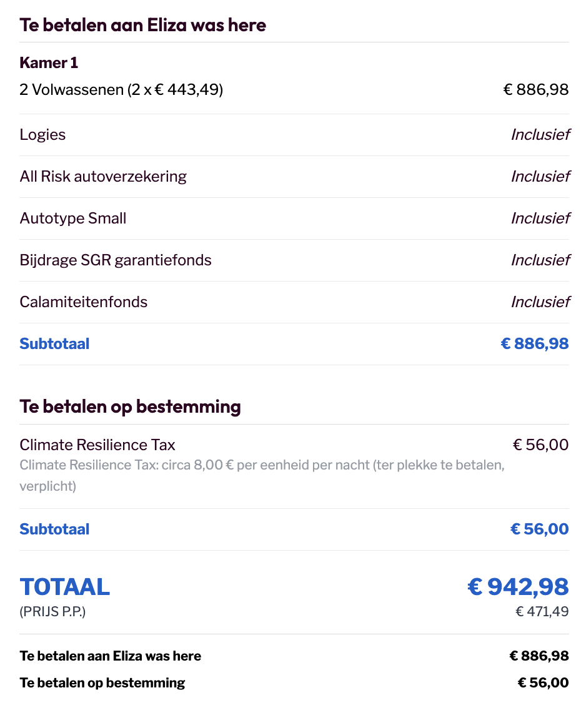
Task: Select the "Climate Resilience Tax" line title
Action: point(97,445)
